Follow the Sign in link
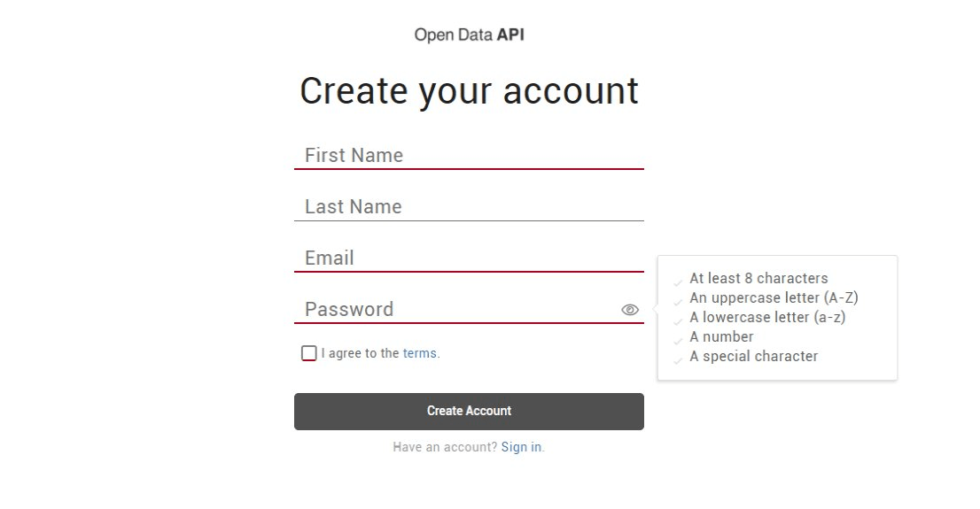The image size is (980, 509). 521,447
